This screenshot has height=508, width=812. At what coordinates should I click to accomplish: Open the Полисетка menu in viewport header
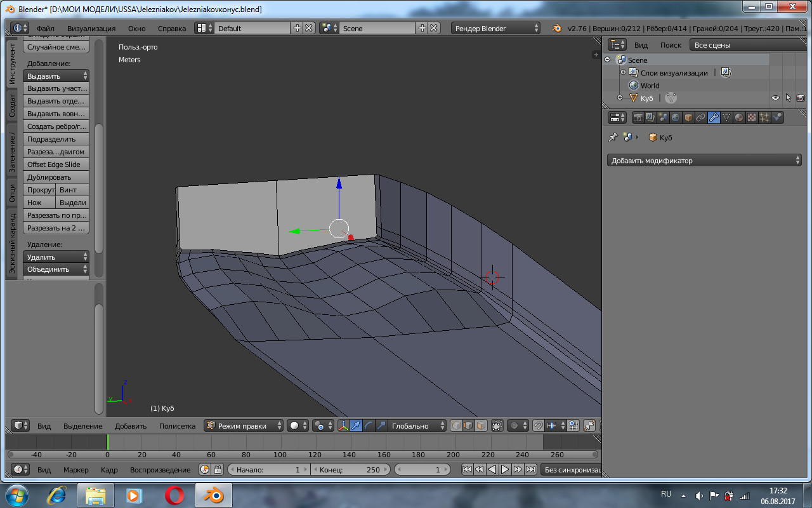(x=177, y=426)
